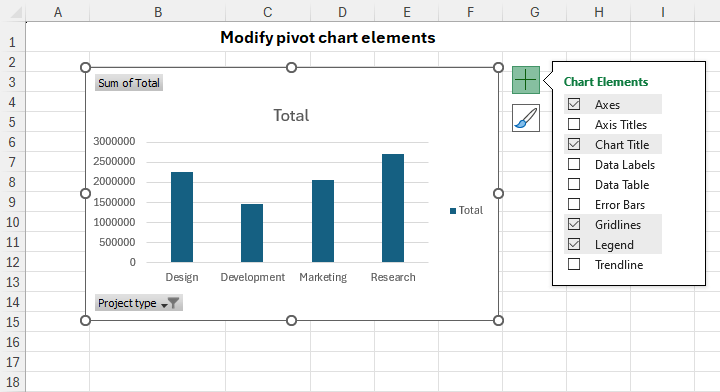Click the select-all corner triangle of the sheet
The height and width of the screenshot is (392, 720).
click(x=15, y=12)
